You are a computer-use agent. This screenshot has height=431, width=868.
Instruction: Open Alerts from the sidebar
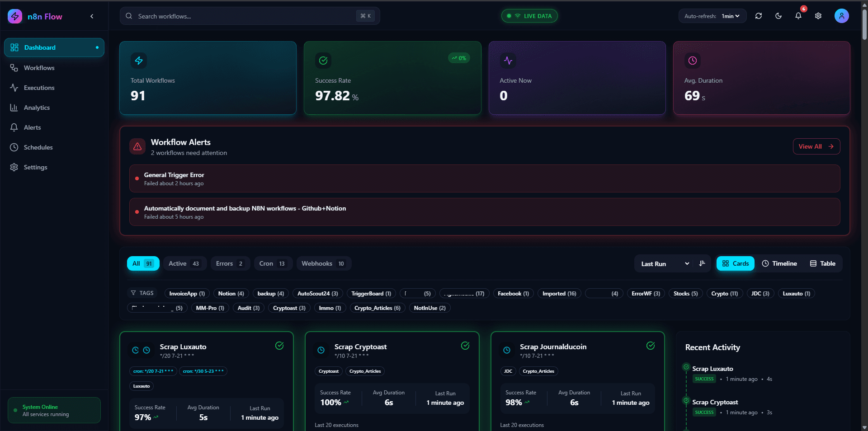pyautogui.click(x=32, y=127)
